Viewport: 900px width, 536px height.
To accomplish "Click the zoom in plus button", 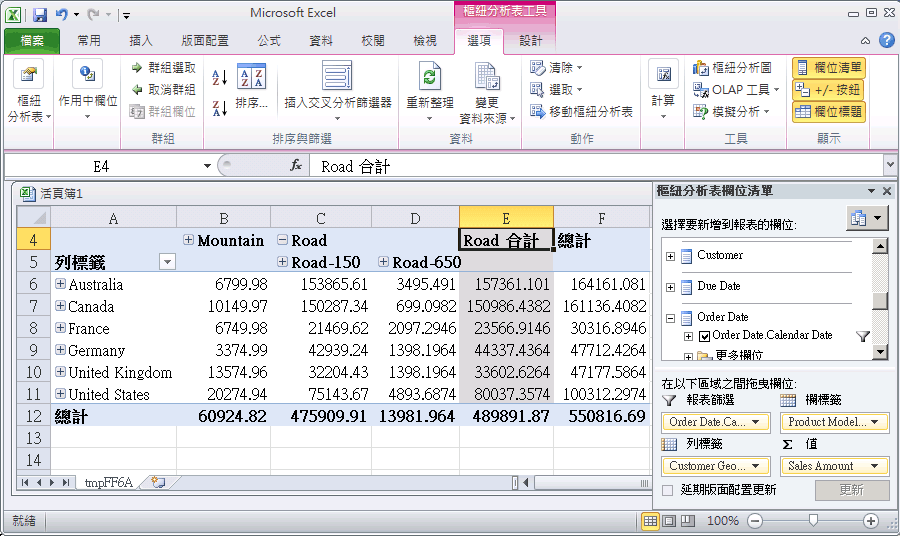I will [x=870, y=521].
